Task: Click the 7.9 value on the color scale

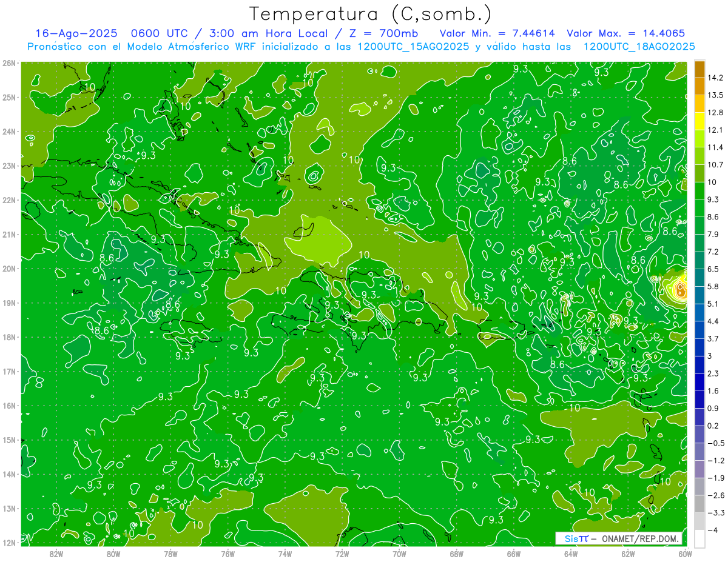Action: tap(712, 234)
